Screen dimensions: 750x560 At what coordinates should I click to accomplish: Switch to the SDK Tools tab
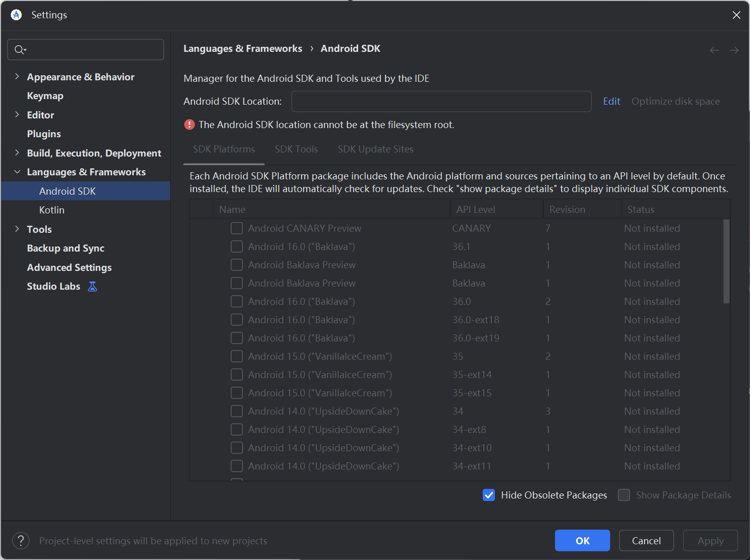point(296,149)
